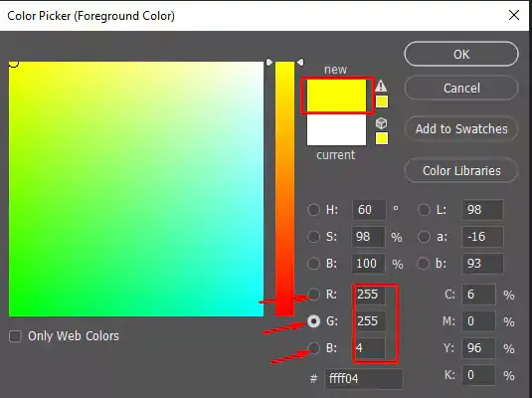Click the C cyan field showing 6

coord(478,295)
